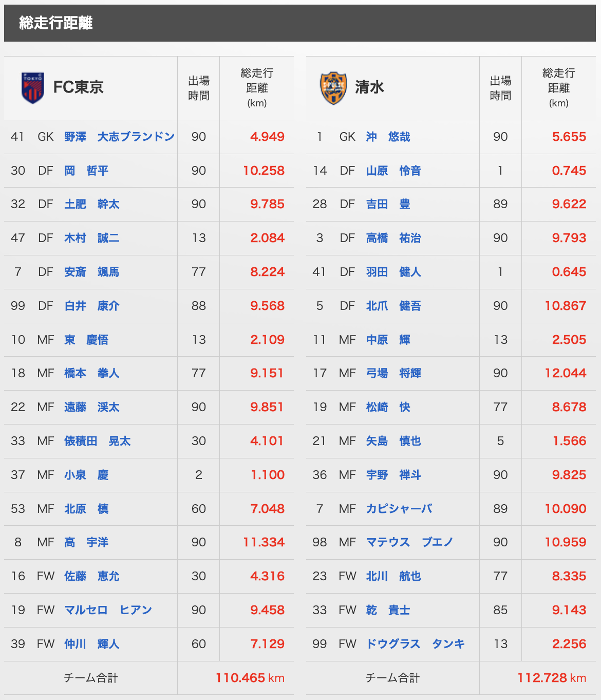Select player 土肥 幹太
Screen dimensions: 601x700
point(91,204)
